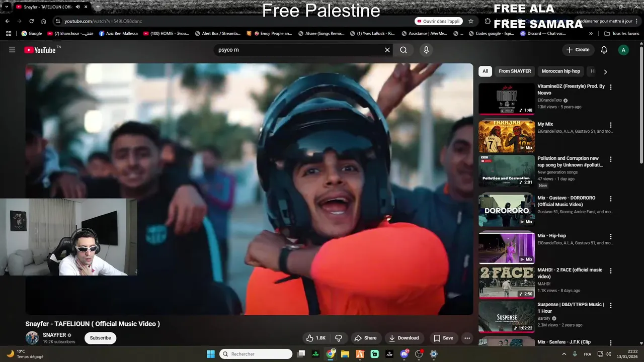Open more actions menu below video
Image resolution: width=644 pixels, height=362 pixels.
click(467, 338)
